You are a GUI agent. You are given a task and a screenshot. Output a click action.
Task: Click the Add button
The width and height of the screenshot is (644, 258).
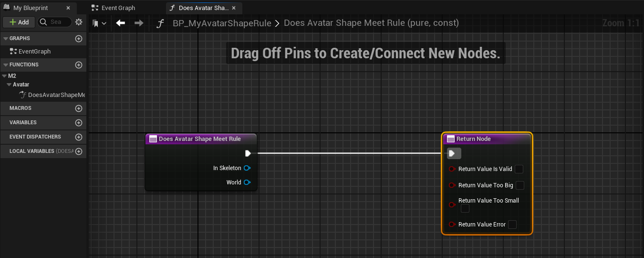19,22
